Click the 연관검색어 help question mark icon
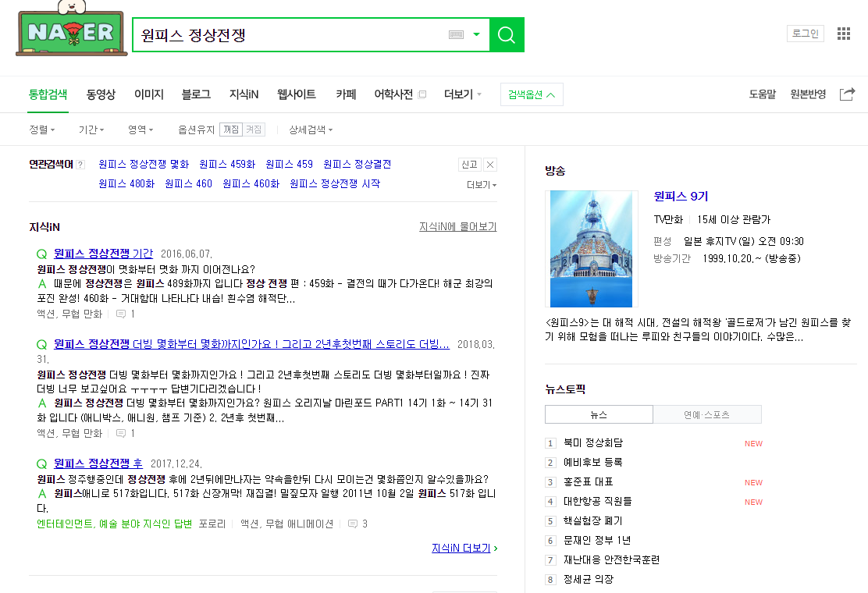This screenshot has height=593, width=868. pyautogui.click(x=81, y=165)
